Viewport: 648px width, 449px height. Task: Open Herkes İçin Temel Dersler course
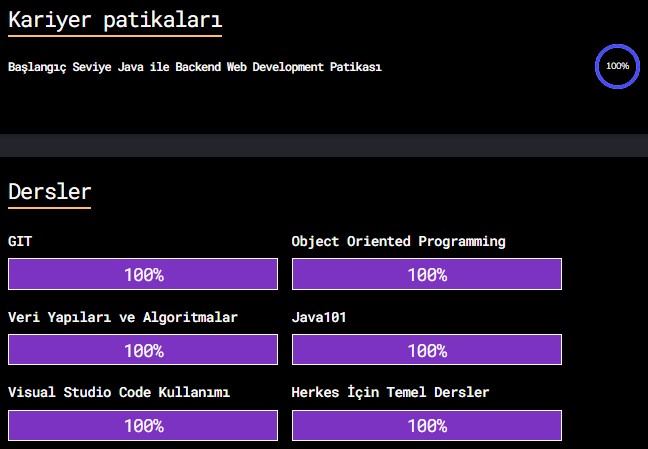pos(390,392)
